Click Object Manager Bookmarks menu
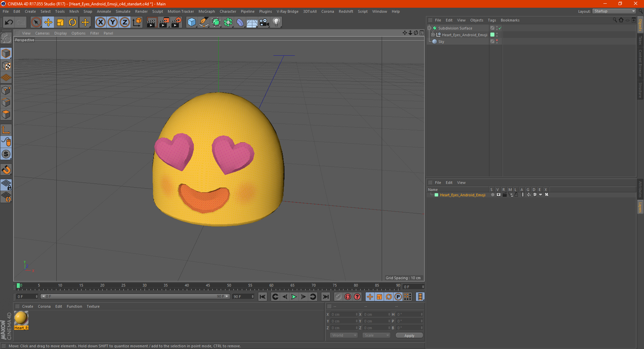Viewport: 644px width, 349px height. 510,20
